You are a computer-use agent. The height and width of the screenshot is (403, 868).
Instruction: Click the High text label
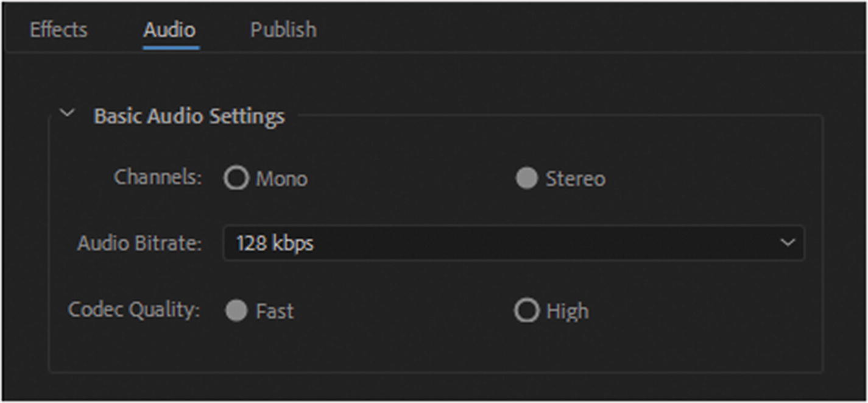tap(567, 312)
